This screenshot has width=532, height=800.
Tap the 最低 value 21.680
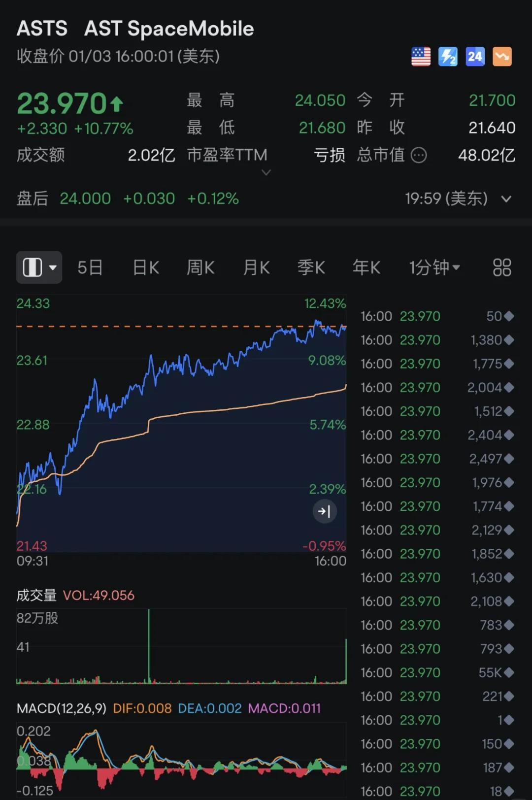pyautogui.click(x=322, y=128)
